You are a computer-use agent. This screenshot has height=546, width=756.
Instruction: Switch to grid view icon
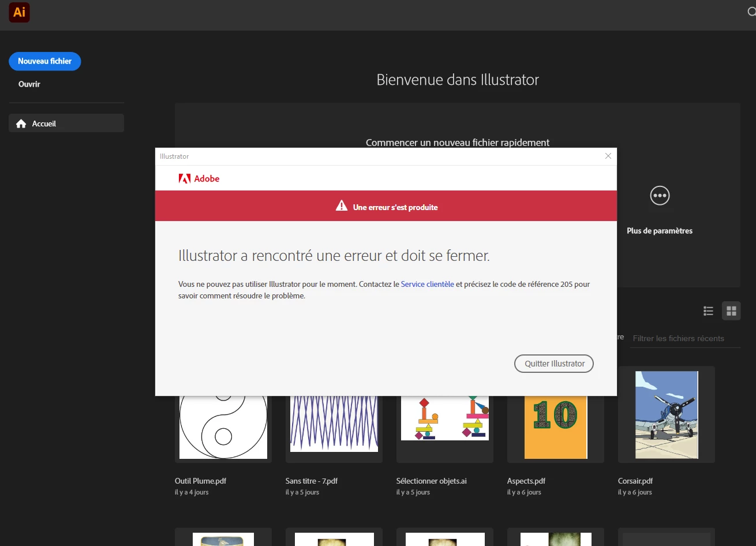point(731,311)
